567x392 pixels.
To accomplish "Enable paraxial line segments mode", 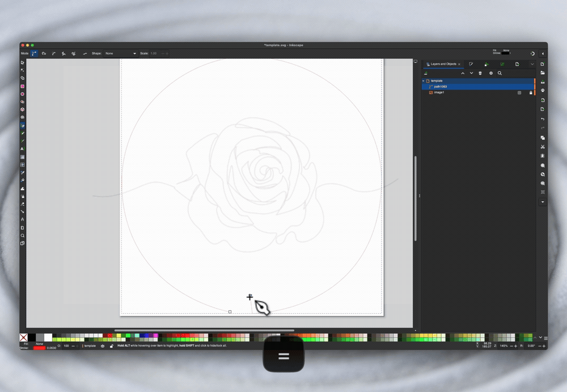I will [73, 53].
